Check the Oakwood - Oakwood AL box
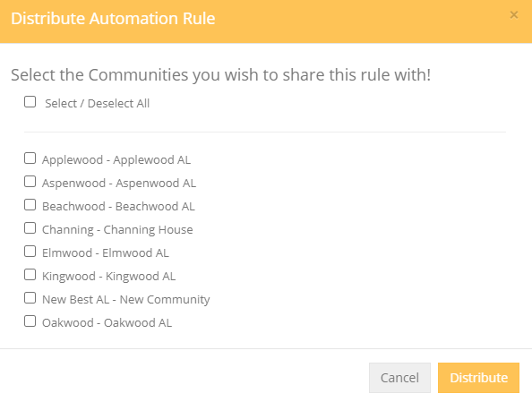This screenshot has width=532, height=402. (x=30, y=321)
